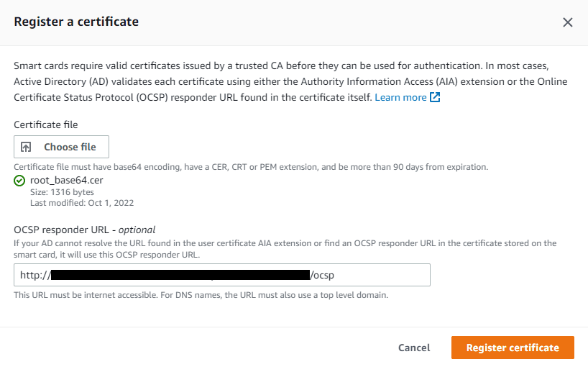Click the Last modified: Oct 1, 2022 text
This screenshot has width=588, height=367.
(x=82, y=203)
